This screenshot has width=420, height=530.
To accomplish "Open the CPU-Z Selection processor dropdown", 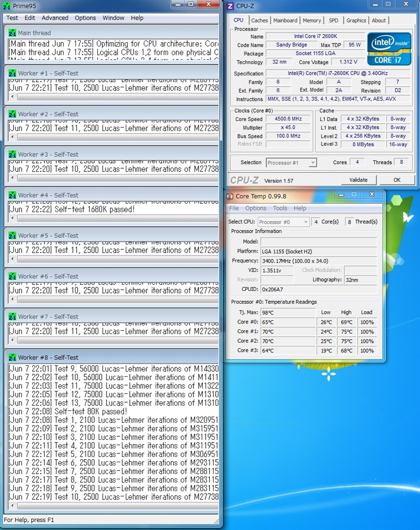I will click(291, 163).
